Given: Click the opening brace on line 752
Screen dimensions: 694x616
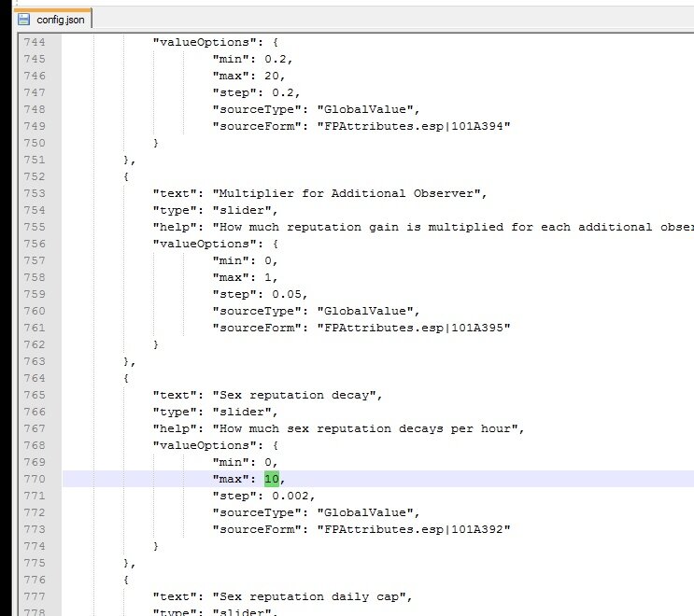Looking at the screenshot, I should (126, 177).
